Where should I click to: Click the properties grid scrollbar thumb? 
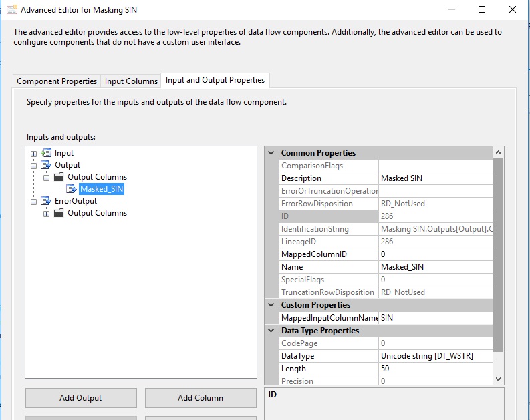coord(498,255)
